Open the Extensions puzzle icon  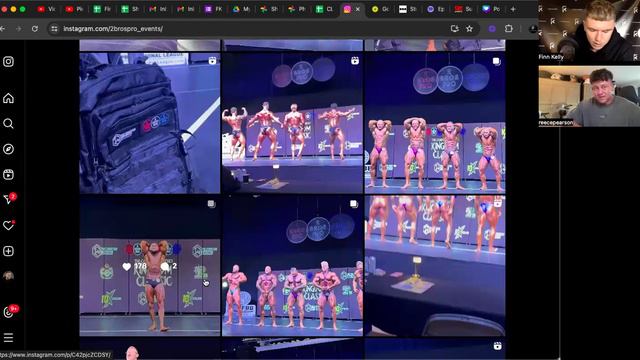[x=509, y=29]
